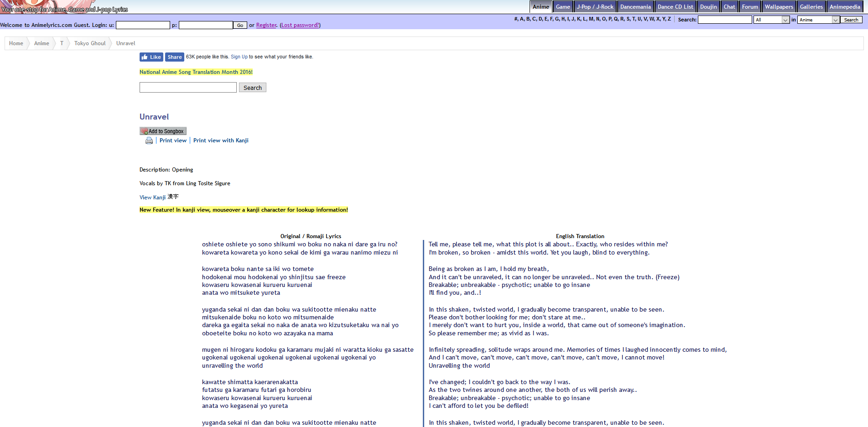The height and width of the screenshot is (427, 868).
Task: Click the translation line 'Unravelling the world'
Action: tap(459, 366)
